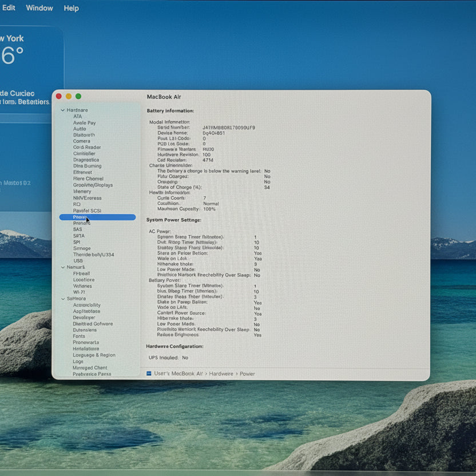Click 'User's MecBonk Air' in the path bar
Viewport: 476px width, 476px height.
point(178,374)
